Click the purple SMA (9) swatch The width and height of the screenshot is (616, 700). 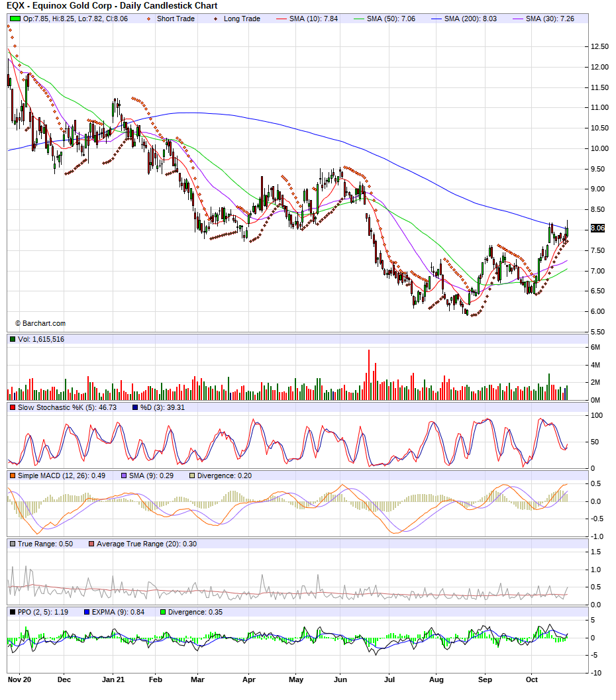(124, 476)
